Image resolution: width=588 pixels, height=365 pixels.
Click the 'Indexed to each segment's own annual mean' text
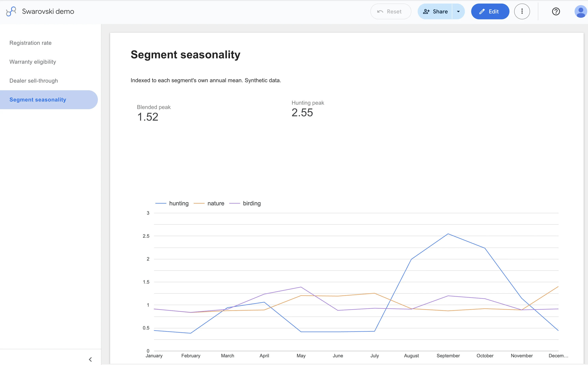[186, 80]
